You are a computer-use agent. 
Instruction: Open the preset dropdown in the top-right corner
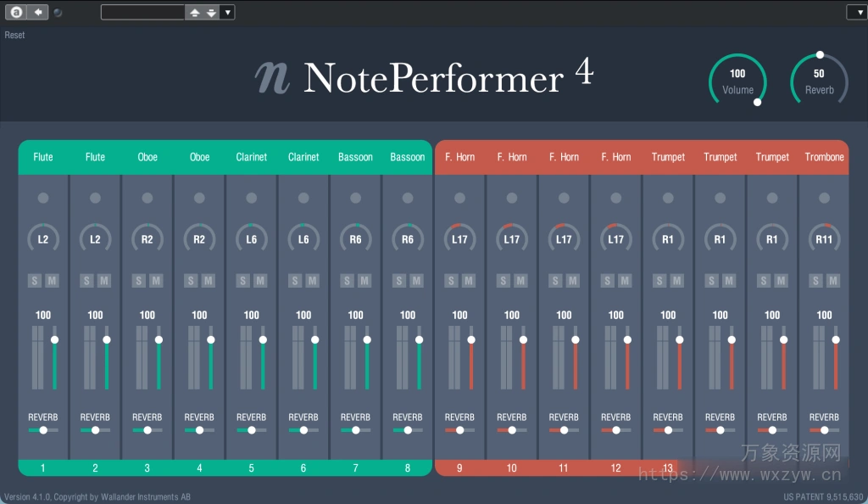tap(857, 11)
